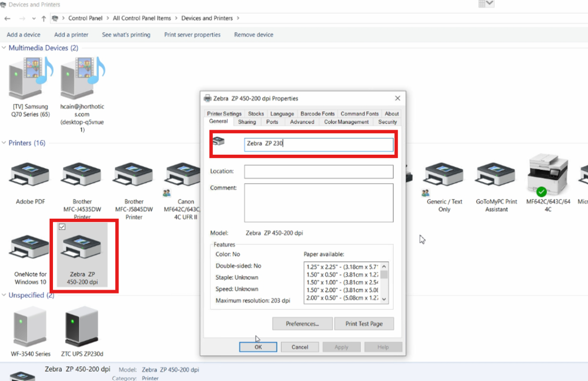Click the Location text field
Image resolution: width=588 pixels, height=381 pixels.
pyautogui.click(x=318, y=172)
